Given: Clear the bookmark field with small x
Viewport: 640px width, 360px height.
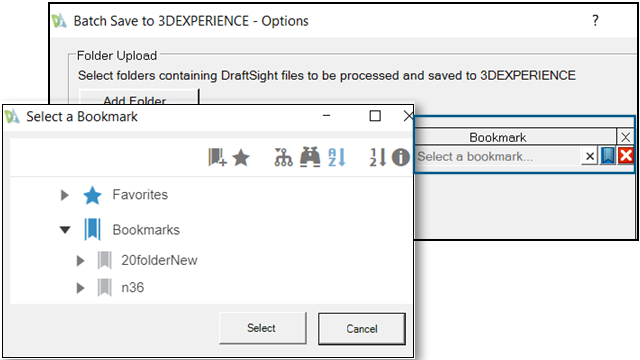Looking at the screenshot, I should click(590, 156).
